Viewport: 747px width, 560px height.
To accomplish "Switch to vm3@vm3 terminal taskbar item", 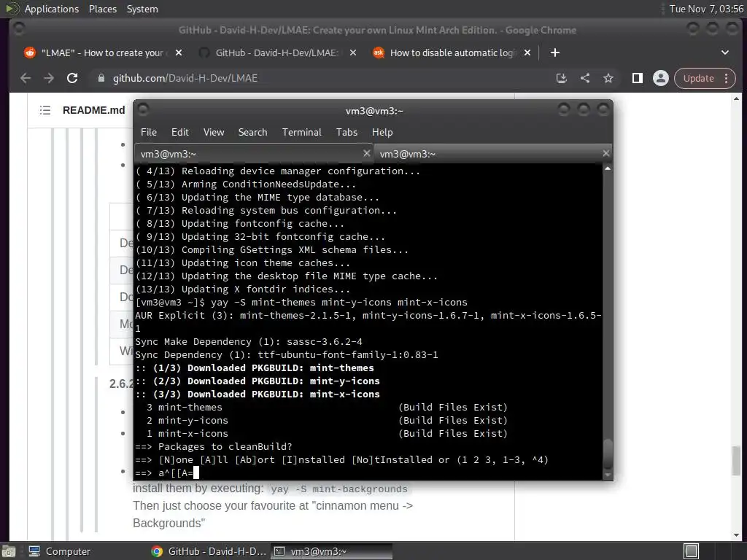I will [x=332, y=551].
